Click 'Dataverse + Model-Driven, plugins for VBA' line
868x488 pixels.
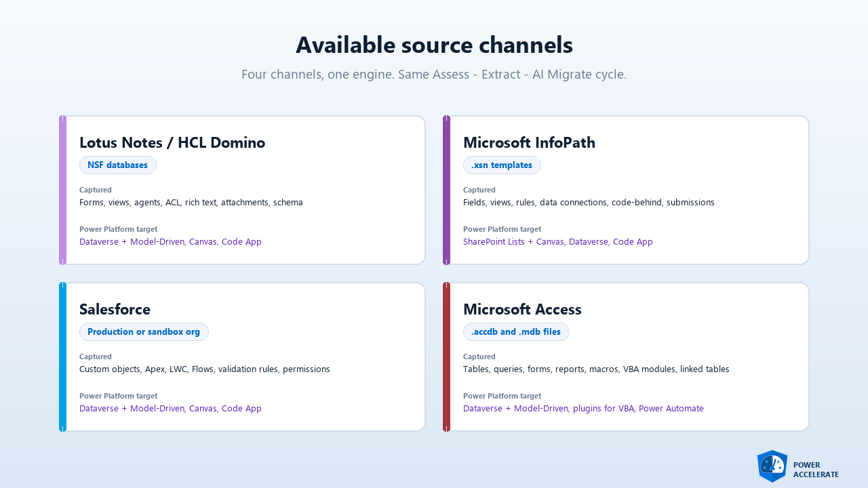pyautogui.click(x=583, y=409)
